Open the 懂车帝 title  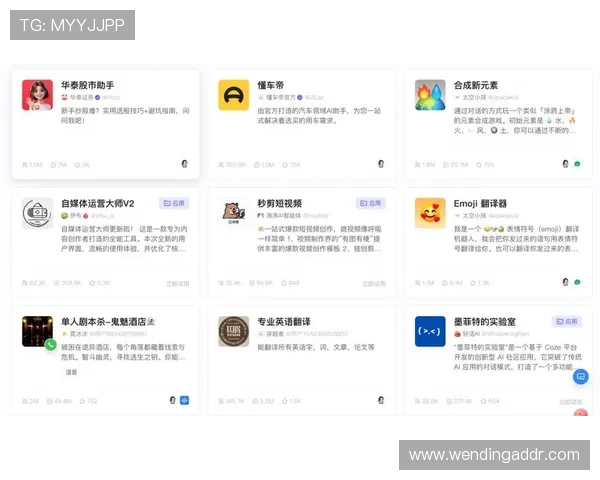click(x=271, y=85)
